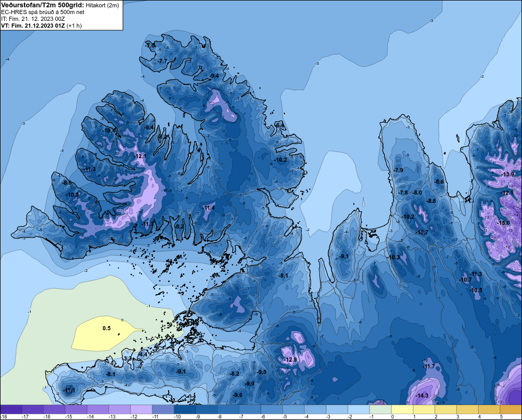Pick the pale yellow legend swatch between 0 and 1
Viewport: 522px width, 420px height.
(402, 410)
